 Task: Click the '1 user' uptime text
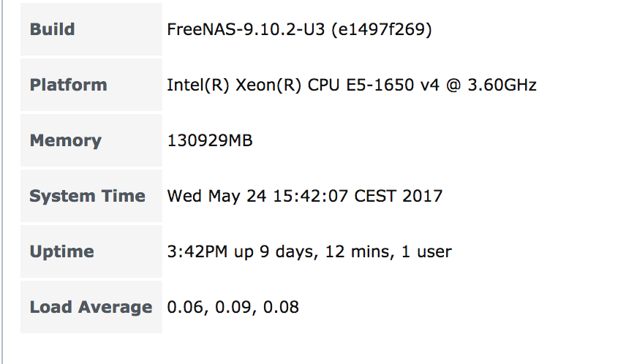(427, 251)
